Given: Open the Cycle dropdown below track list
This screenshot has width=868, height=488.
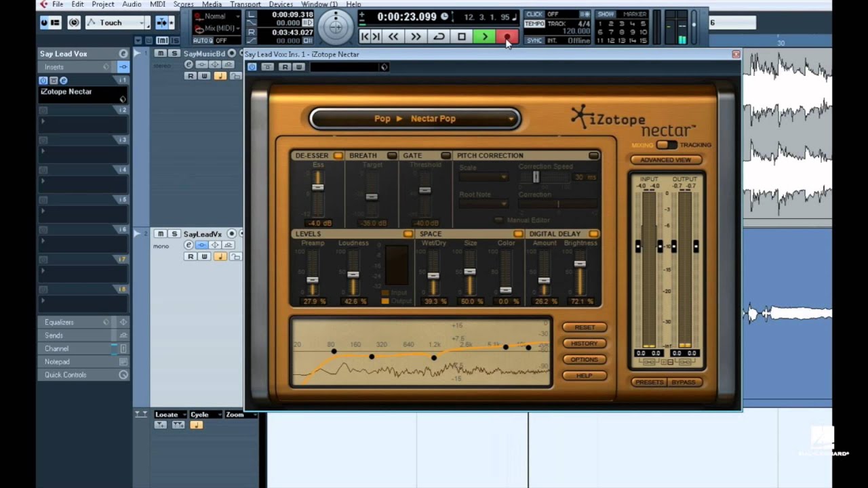Looking at the screenshot, I should pos(205,415).
